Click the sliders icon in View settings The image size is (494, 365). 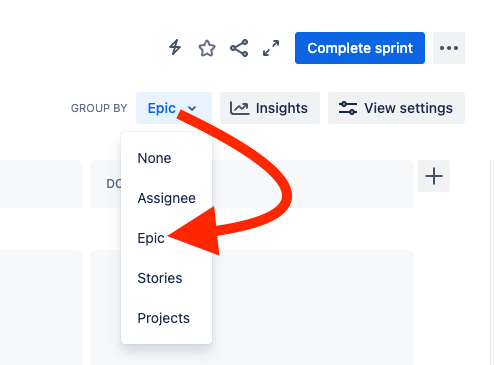348,108
